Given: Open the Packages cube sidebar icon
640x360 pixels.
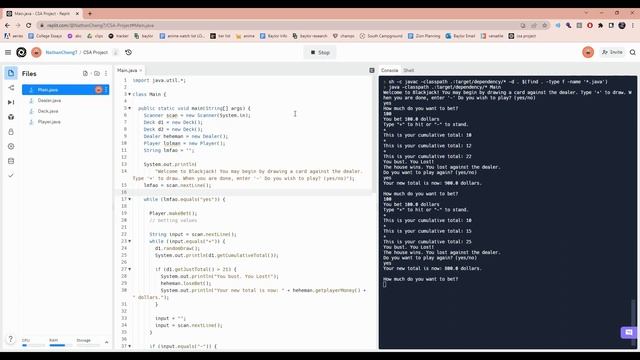Looking at the screenshot, I should pyautogui.click(x=11, y=117).
